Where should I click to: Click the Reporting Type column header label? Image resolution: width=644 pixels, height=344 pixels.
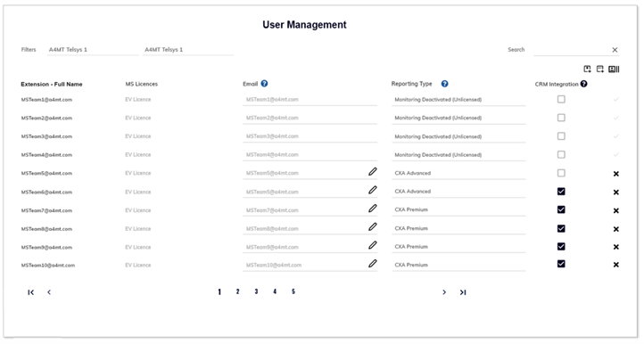point(411,84)
